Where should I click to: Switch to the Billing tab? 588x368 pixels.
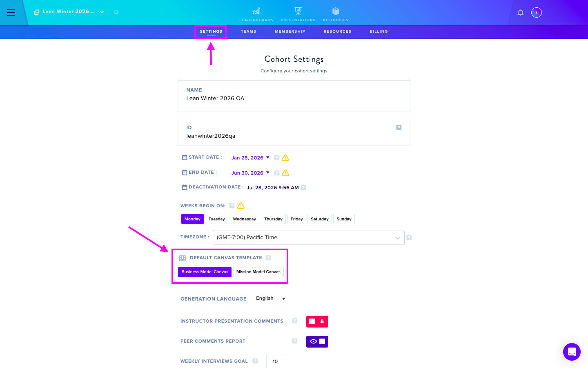point(379,31)
